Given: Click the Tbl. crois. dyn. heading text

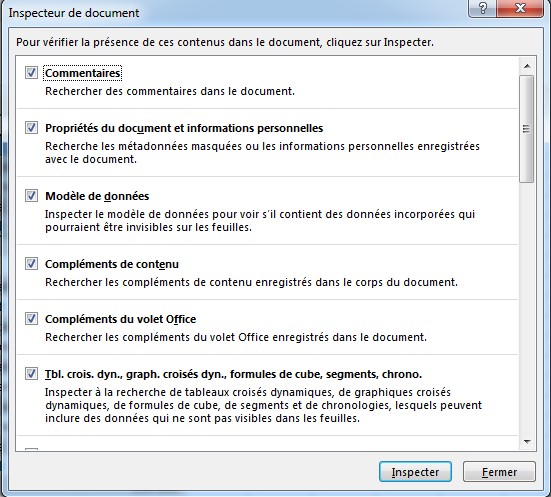Looking at the screenshot, I should coord(233,374).
